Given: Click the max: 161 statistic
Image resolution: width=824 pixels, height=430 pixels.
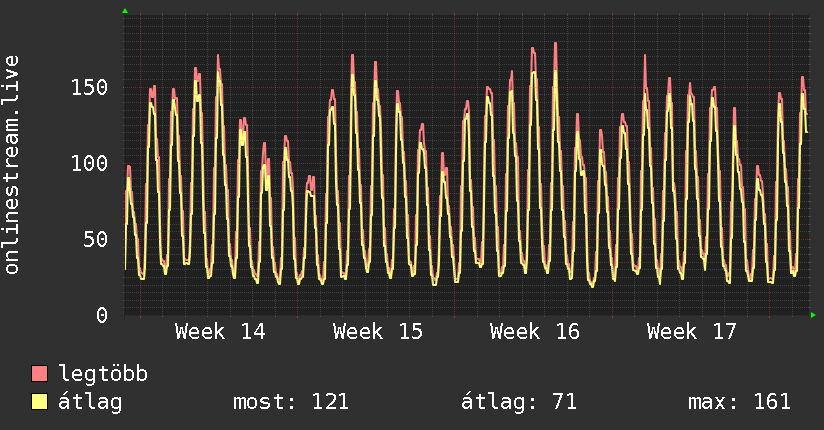Looking at the screenshot, I should (x=739, y=402).
